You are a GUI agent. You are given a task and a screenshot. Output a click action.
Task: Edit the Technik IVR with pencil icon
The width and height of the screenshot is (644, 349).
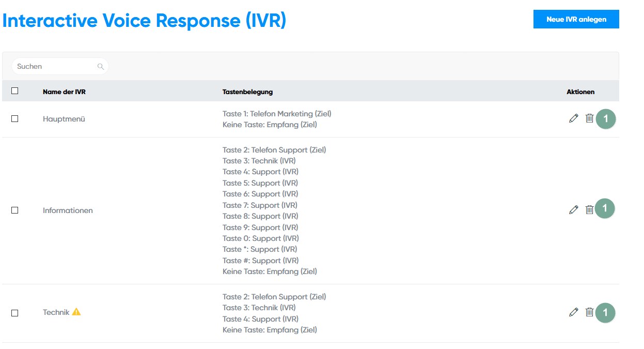pos(573,312)
